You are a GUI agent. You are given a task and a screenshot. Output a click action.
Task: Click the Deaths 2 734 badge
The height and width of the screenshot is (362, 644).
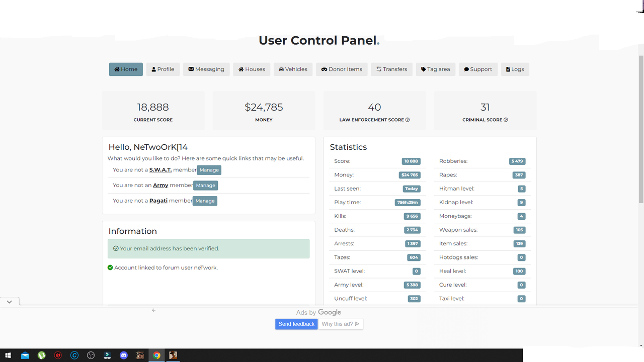412,230
